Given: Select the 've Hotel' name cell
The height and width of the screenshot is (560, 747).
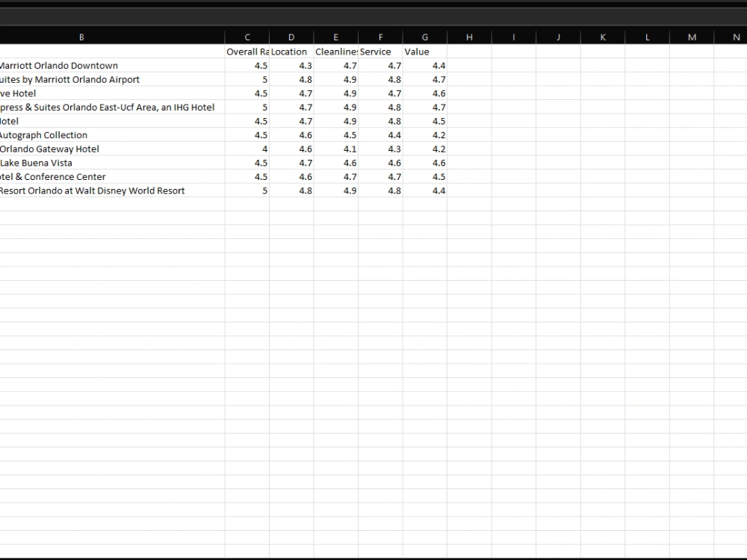Looking at the screenshot, I should pyautogui.click(x=112, y=93).
